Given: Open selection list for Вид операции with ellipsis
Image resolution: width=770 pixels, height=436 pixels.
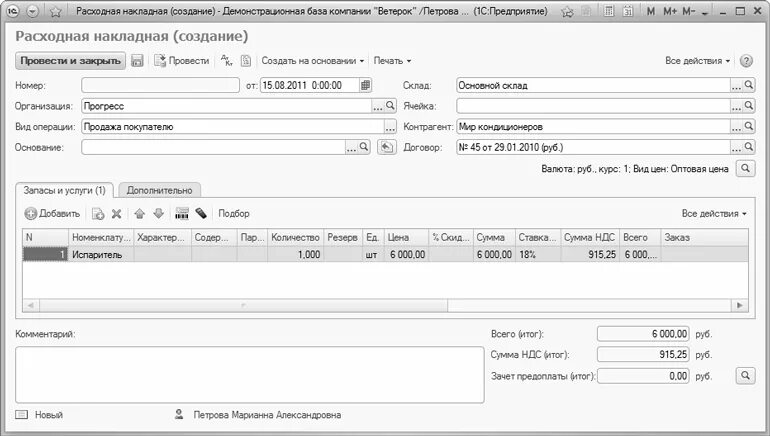Looking at the screenshot, I should pos(390,127).
